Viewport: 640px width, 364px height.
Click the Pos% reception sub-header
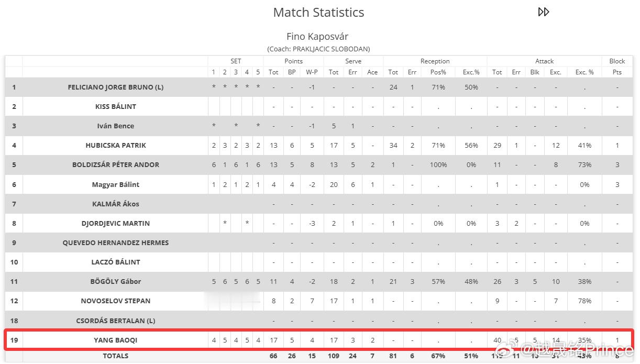[438, 72]
